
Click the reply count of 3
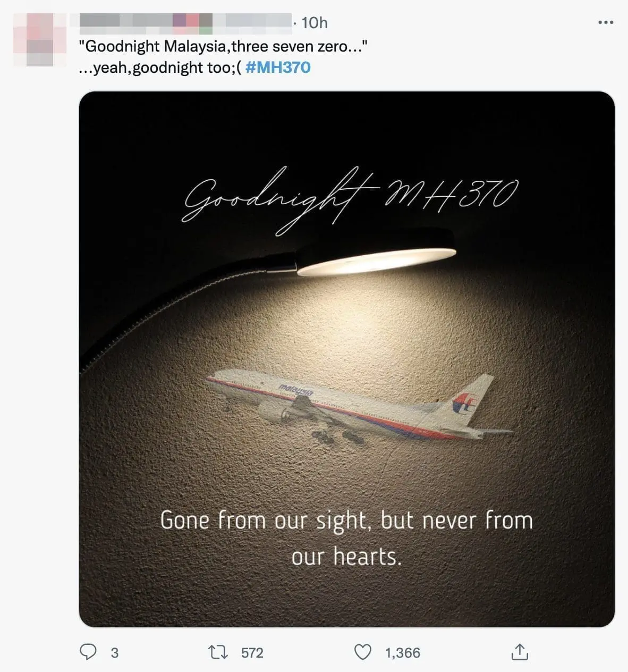point(114,653)
